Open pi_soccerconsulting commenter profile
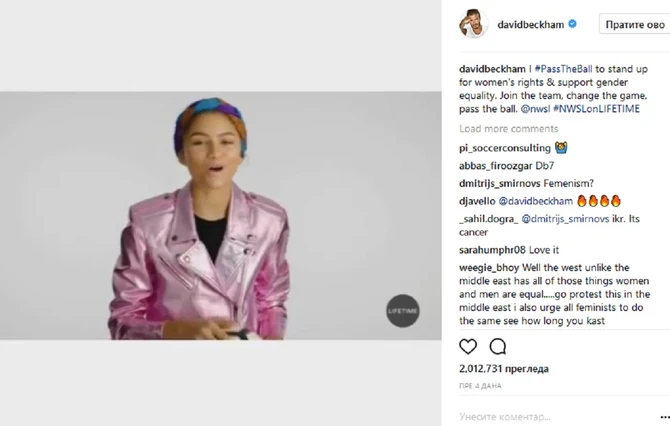The image size is (670, 426). 505,148
